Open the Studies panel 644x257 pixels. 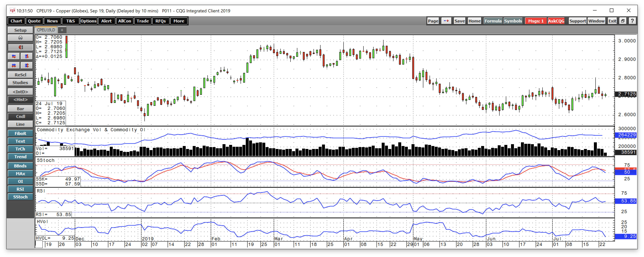(20, 82)
